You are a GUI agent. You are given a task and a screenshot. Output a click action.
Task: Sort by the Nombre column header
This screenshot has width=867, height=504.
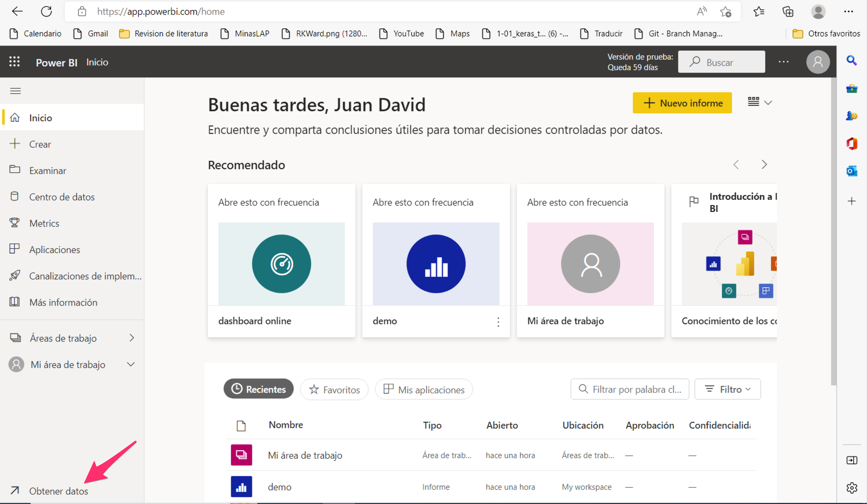(x=286, y=425)
